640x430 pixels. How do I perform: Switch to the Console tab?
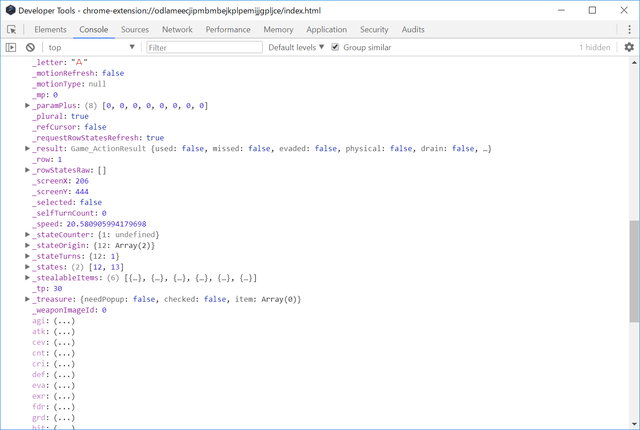point(93,29)
